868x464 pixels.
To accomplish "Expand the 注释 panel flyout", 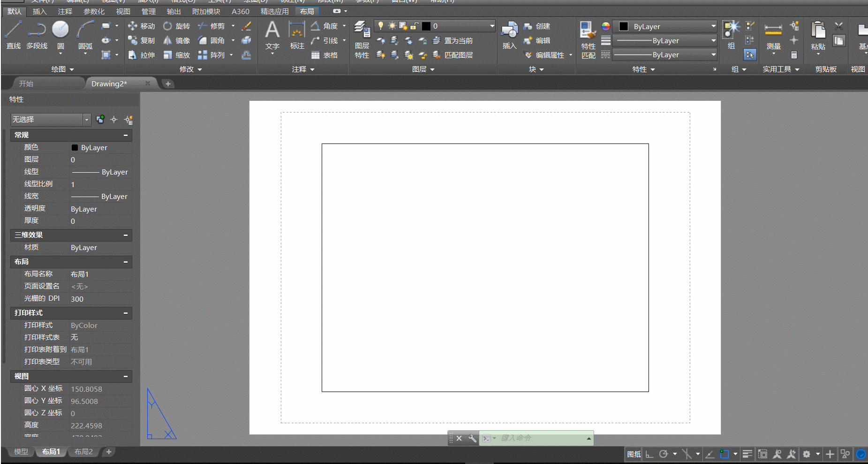I will pyautogui.click(x=303, y=69).
